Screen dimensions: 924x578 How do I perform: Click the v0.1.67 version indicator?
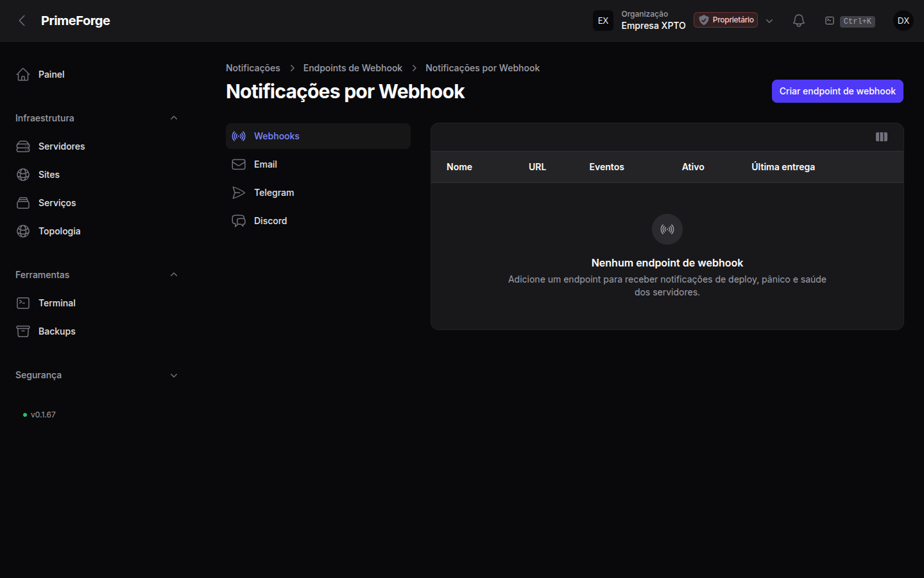39,415
